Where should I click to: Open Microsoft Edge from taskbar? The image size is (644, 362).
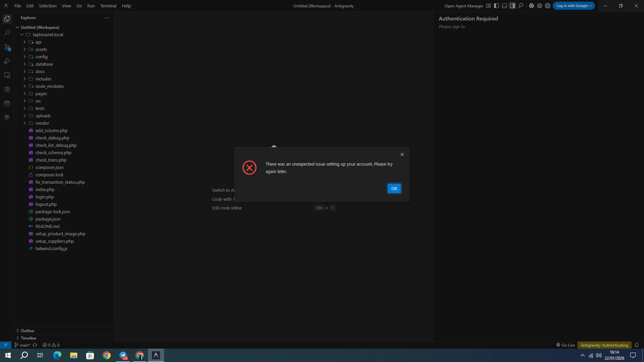57,355
